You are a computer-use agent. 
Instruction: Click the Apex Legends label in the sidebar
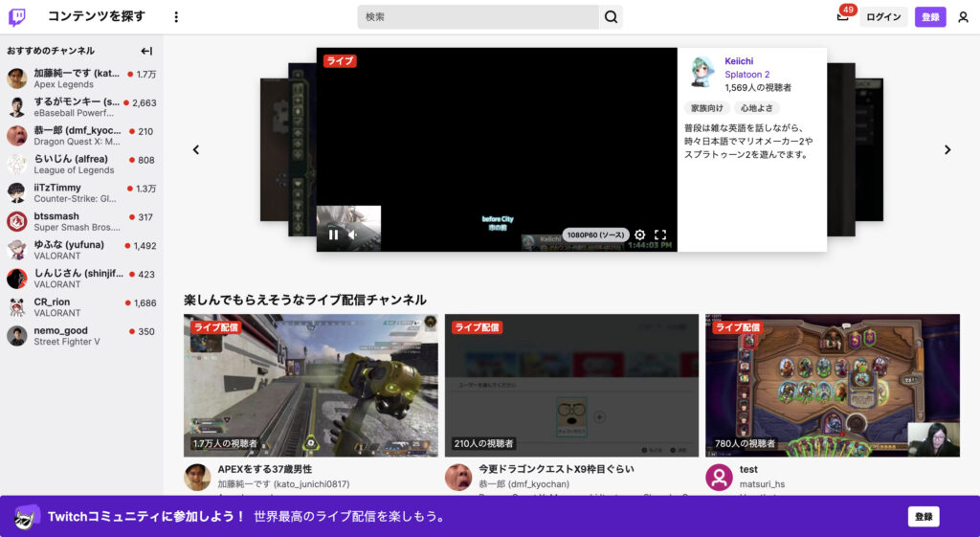(x=64, y=84)
